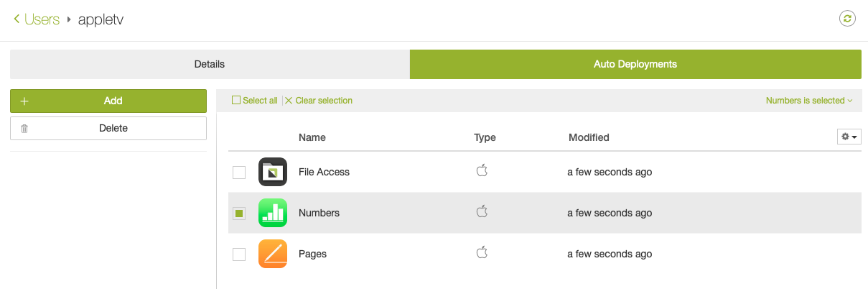Click the Apple type icon for Pages

[x=482, y=252]
